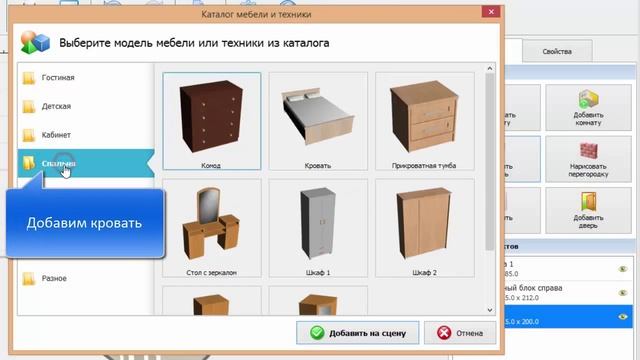This screenshot has height=360, width=640.
Task: Click the Гостиная folder icon
Action: pos(29,78)
